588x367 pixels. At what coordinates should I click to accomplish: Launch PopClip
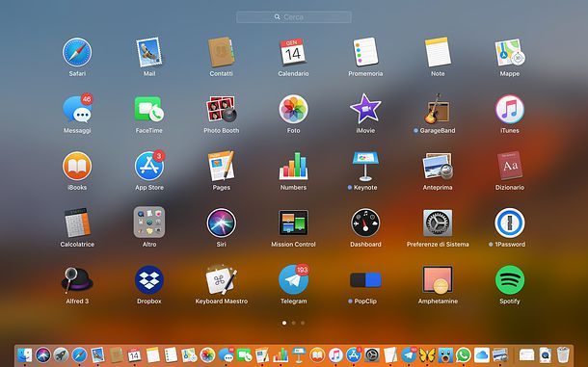[365, 280]
